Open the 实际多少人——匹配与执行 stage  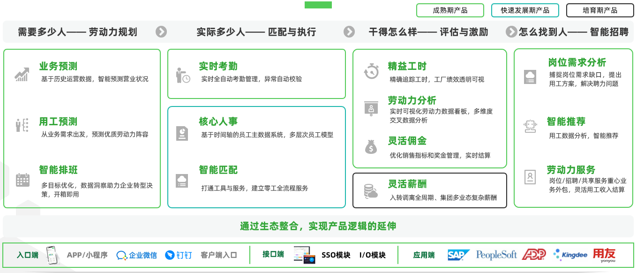click(256, 32)
